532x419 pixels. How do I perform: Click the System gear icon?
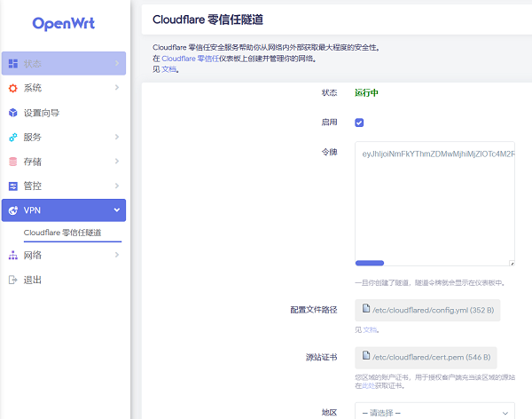pos(12,88)
